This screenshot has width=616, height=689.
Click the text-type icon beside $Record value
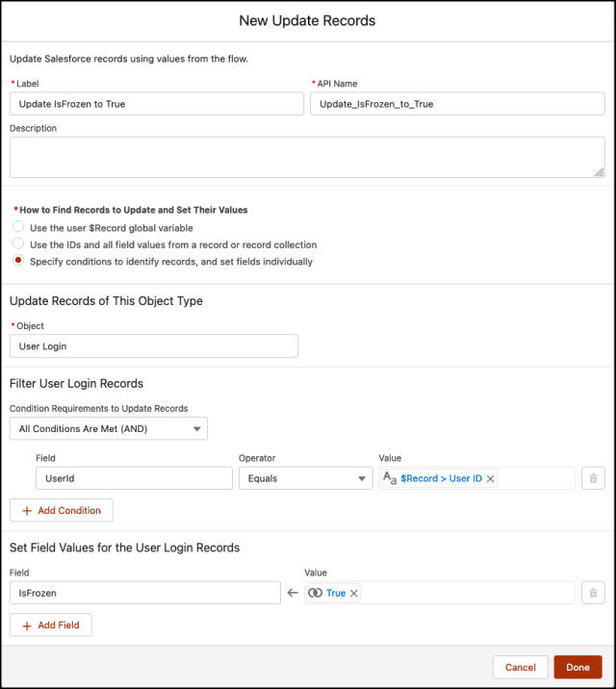[x=390, y=477]
